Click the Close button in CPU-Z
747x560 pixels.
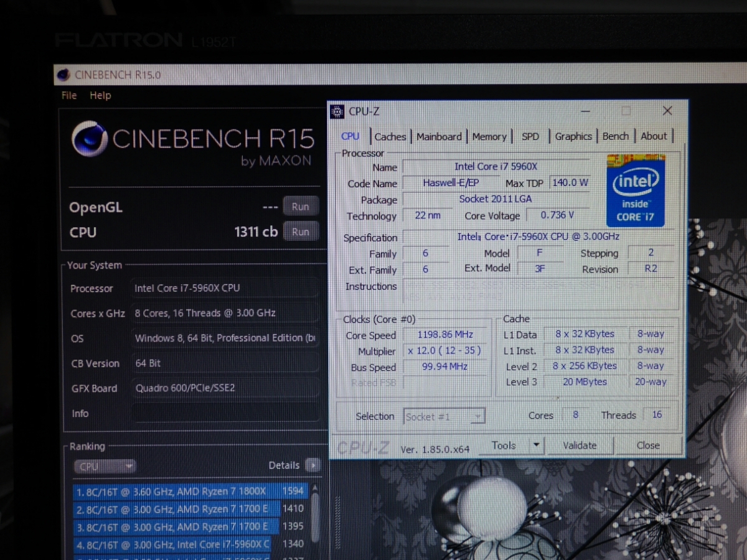648,446
